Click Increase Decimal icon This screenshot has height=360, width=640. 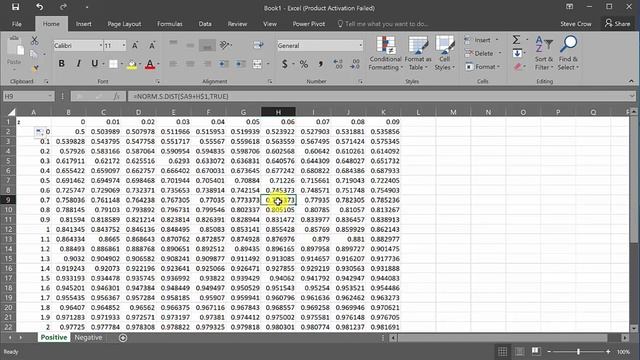pos(338,64)
